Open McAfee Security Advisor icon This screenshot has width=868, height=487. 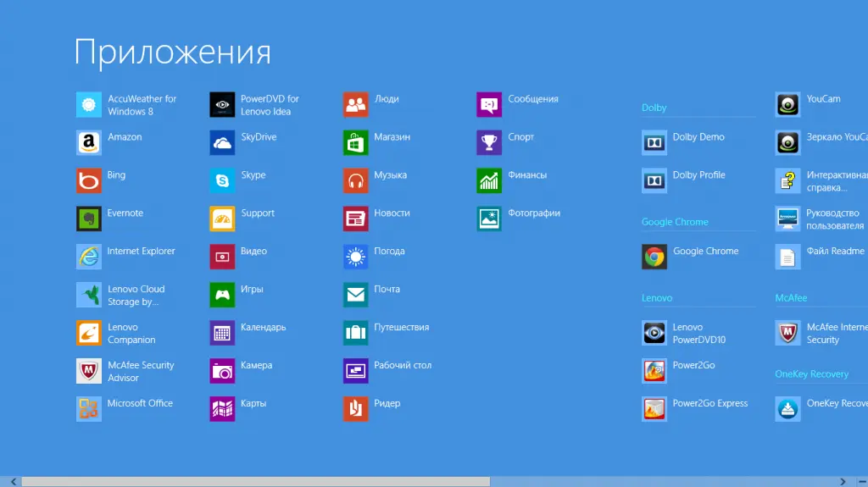[x=88, y=371]
